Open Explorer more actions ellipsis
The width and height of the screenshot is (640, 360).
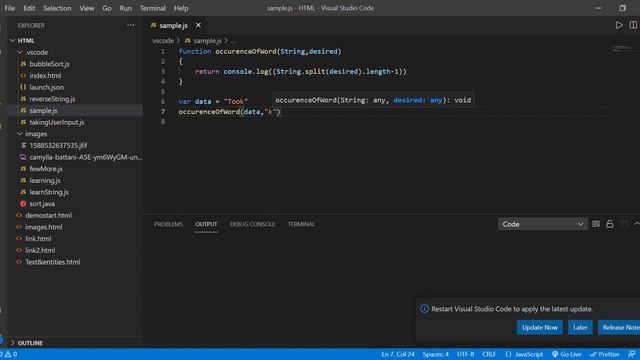pyautogui.click(x=130, y=25)
